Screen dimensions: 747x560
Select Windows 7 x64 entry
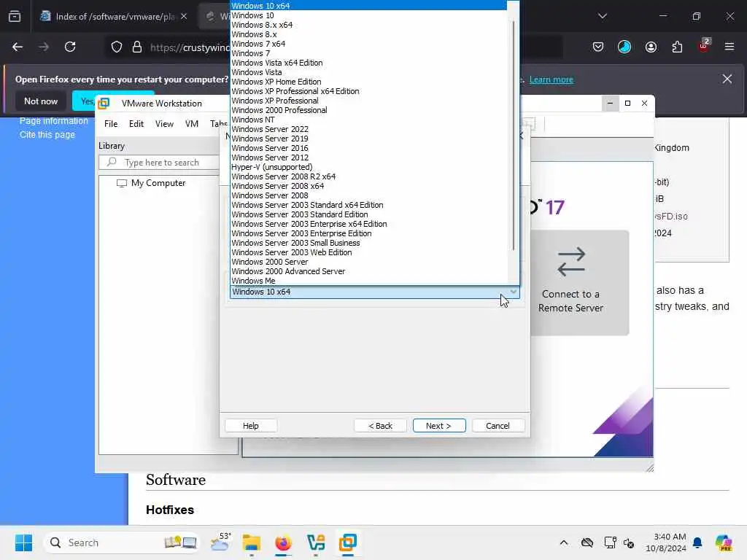point(368,44)
